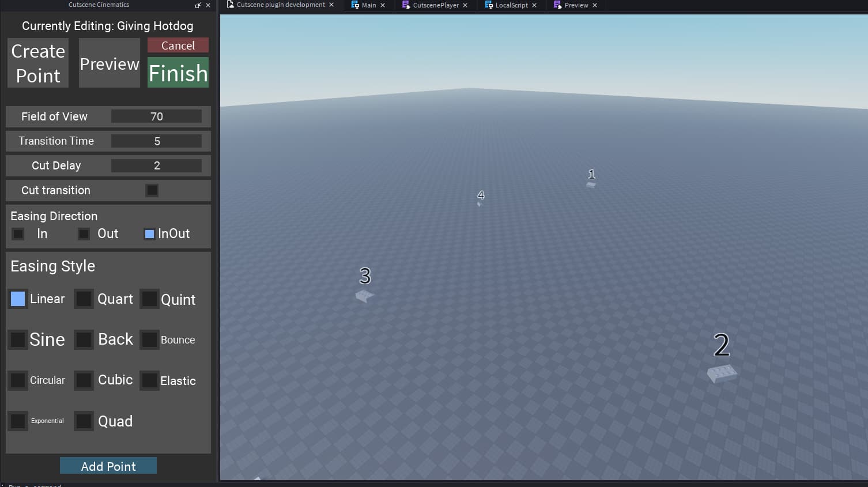Edit the Cut Delay value

tap(156, 165)
